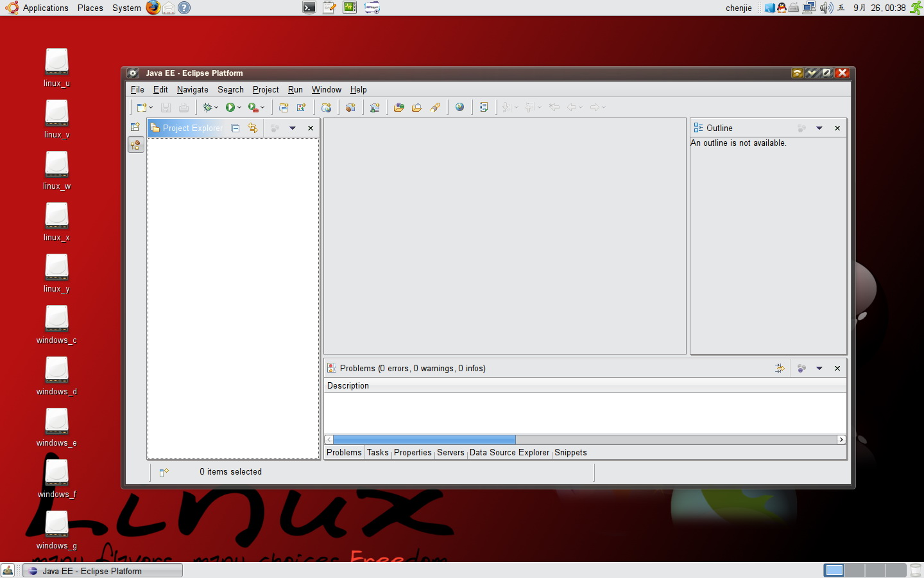The height and width of the screenshot is (578, 924).
Task: Click the New wizard icon in the Eclipse toolbar
Action: point(141,107)
